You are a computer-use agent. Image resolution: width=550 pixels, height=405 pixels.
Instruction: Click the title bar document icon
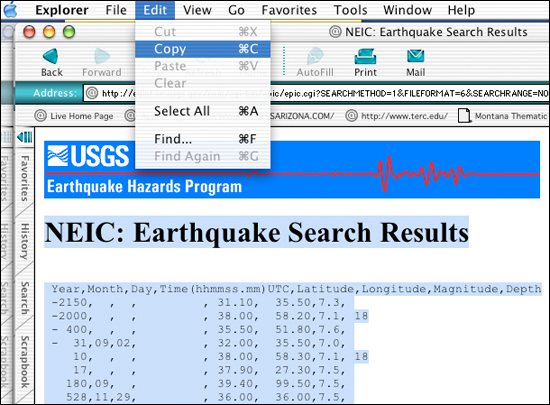335,32
